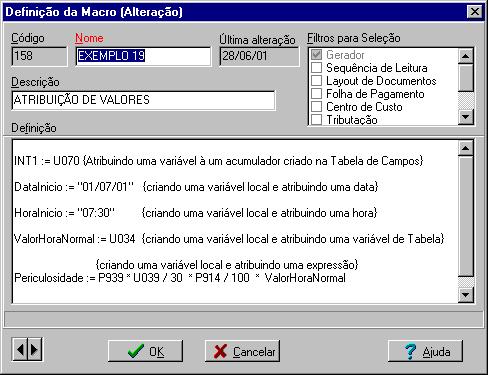The width and height of the screenshot is (488, 375).
Task: Go to the next macro record arrow
Action: (35, 349)
